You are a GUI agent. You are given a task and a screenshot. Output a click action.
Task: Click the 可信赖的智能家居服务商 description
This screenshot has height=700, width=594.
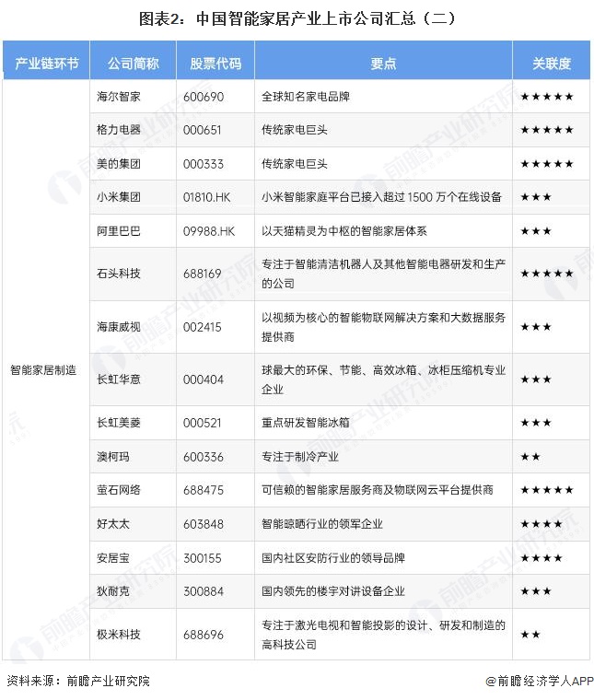coord(378,490)
